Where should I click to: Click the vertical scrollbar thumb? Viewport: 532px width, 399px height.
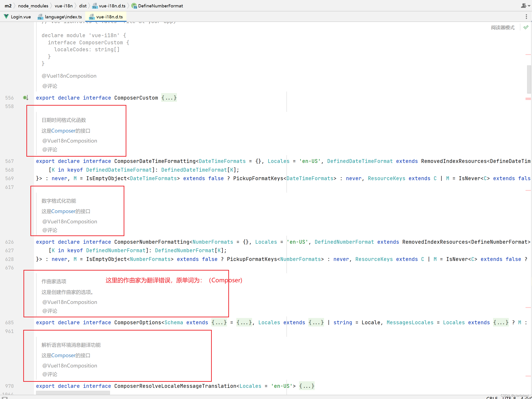pyautogui.click(x=529, y=79)
